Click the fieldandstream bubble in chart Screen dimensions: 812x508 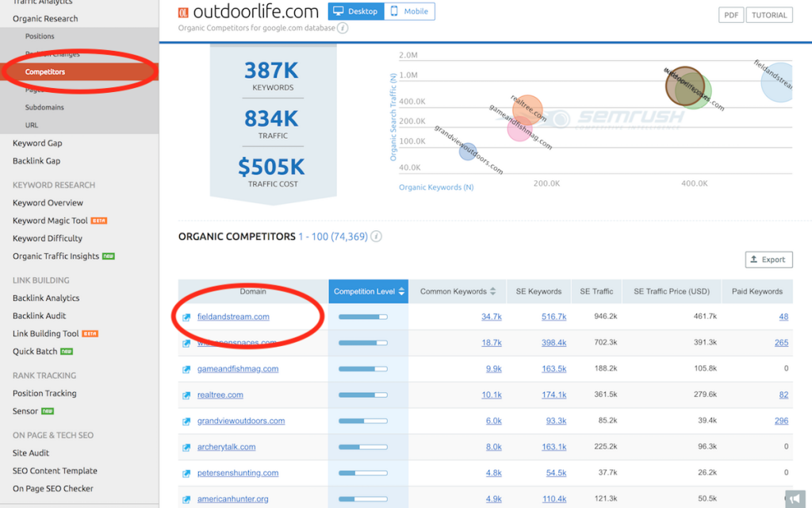coord(779,82)
